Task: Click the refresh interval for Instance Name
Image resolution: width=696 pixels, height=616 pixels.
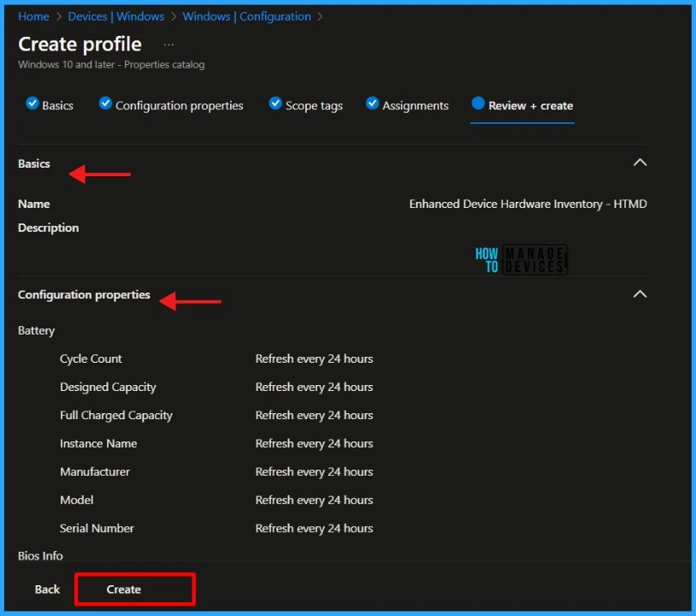Action: [314, 444]
